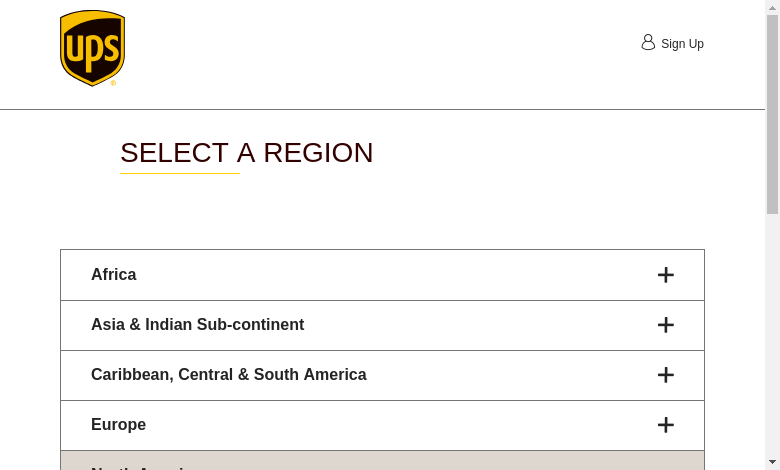The image size is (780, 470).
Task: Click the registered trademark symbol beside the logo
Action: pos(113,83)
